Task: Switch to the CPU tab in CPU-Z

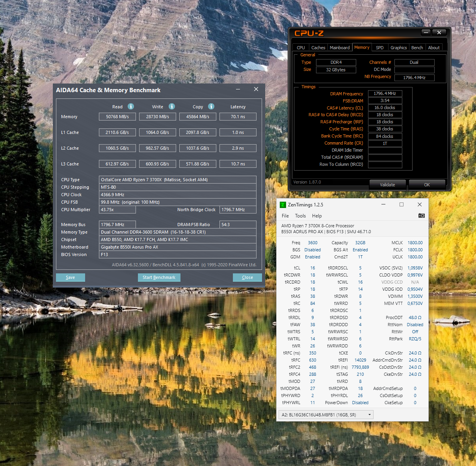Action: point(301,48)
